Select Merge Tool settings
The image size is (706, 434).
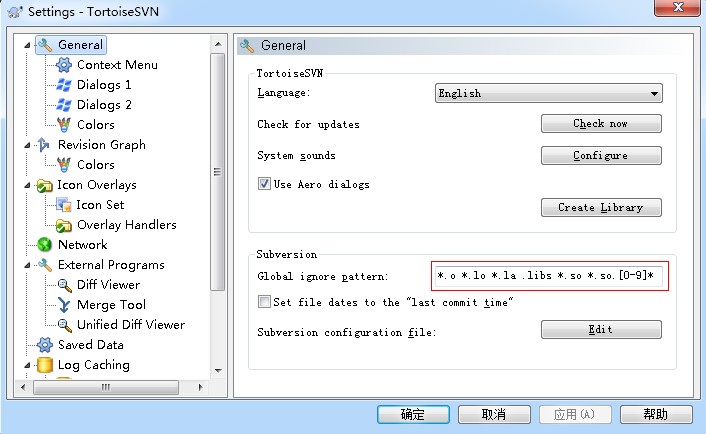(111, 305)
